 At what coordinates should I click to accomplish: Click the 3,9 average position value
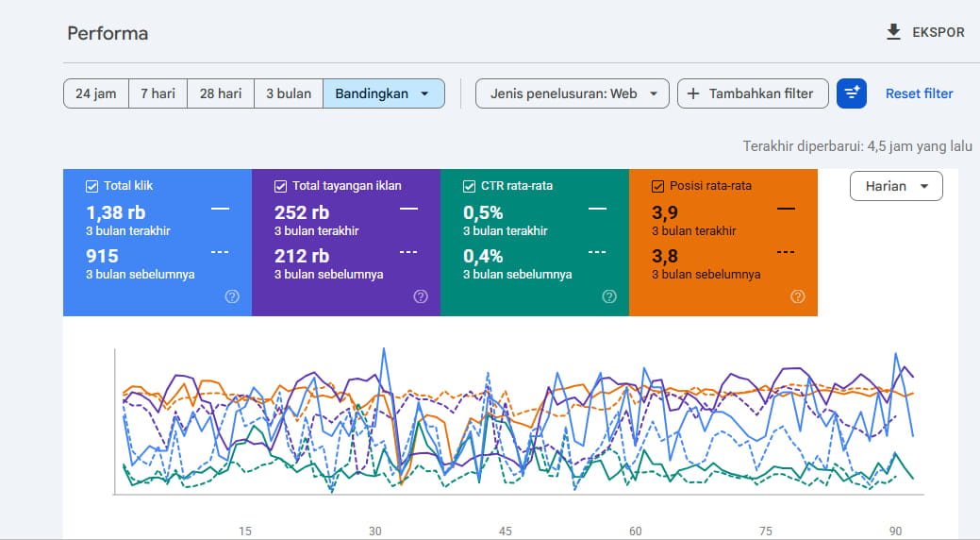pyautogui.click(x=665, y=212)
